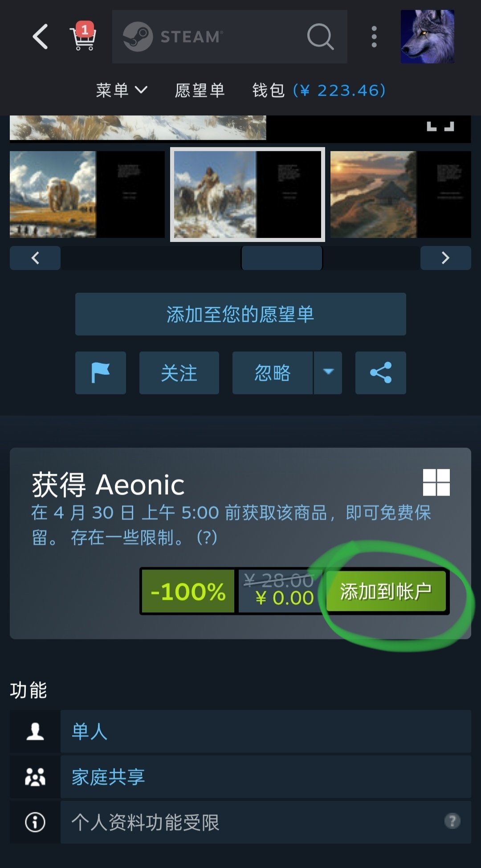Toggle fullscreen on the screenshot viewer
The height and width of the screenshot is (868, 481).
[440, 126]
